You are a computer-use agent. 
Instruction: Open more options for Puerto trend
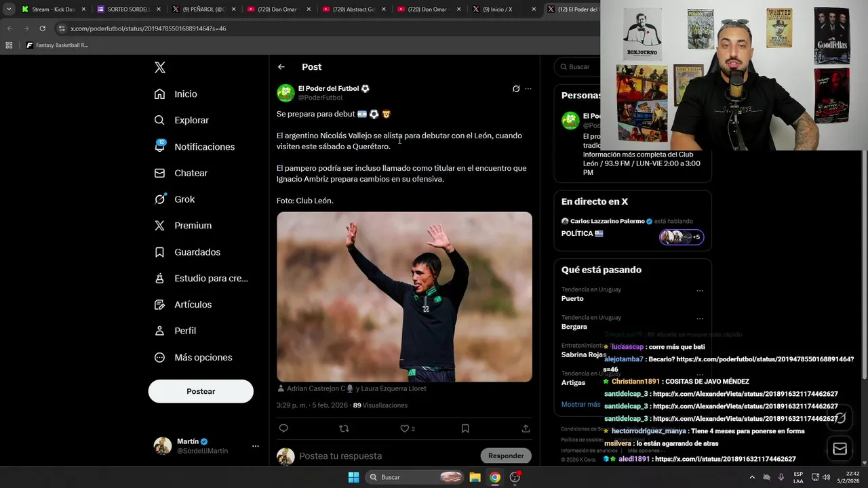click(x=700, y=291)
